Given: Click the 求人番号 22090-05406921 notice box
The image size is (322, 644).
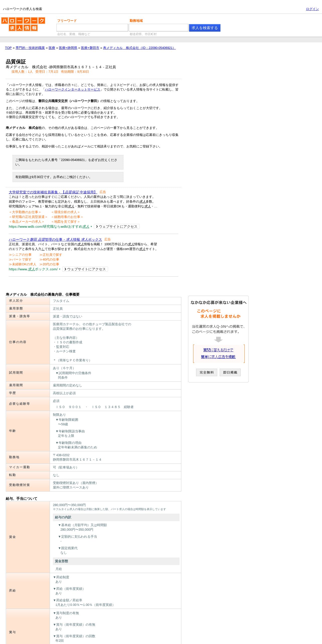Looking at the screenshot, I should (x=68, y=162).
